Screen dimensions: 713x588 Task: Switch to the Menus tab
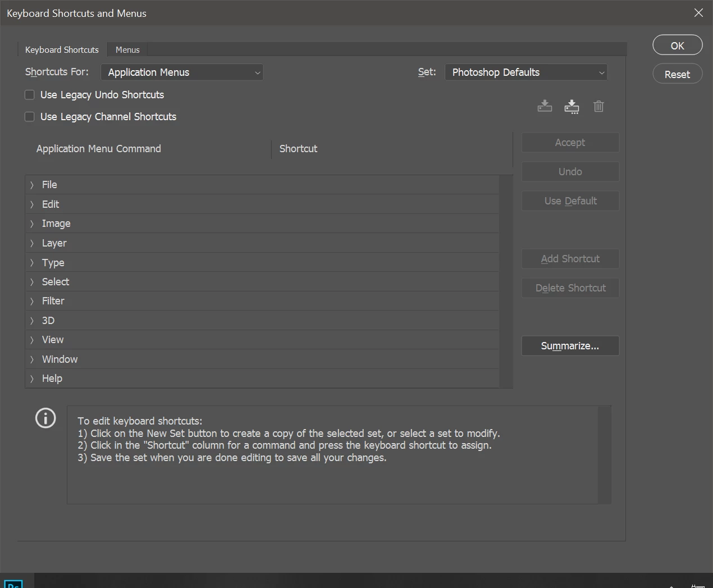pos(127,50)
